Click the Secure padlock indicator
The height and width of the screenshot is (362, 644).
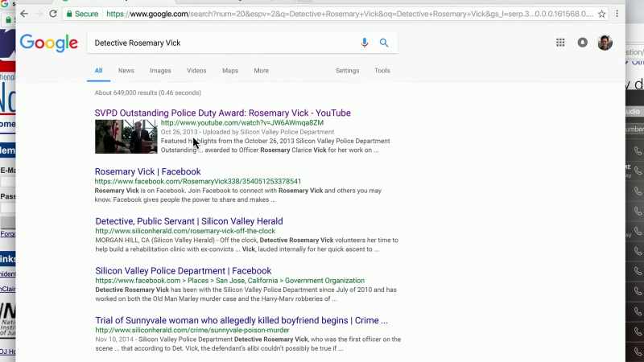82,14
